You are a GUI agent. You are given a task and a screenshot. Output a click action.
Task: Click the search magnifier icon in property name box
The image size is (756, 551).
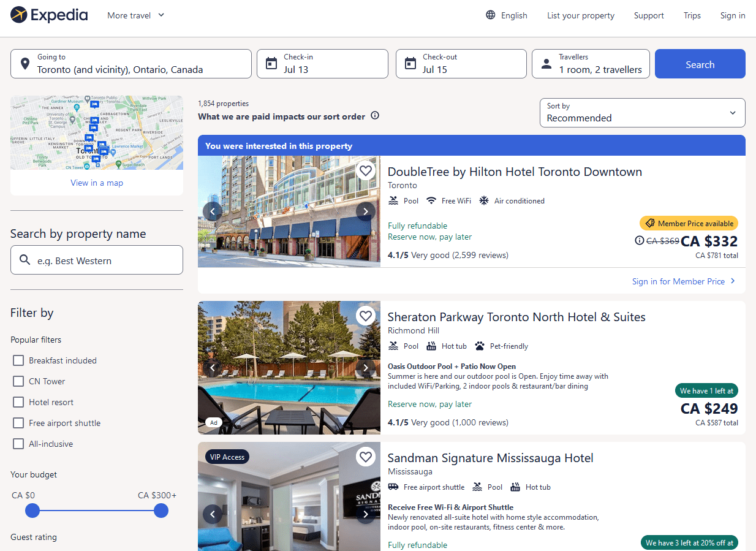click(25, 260)
